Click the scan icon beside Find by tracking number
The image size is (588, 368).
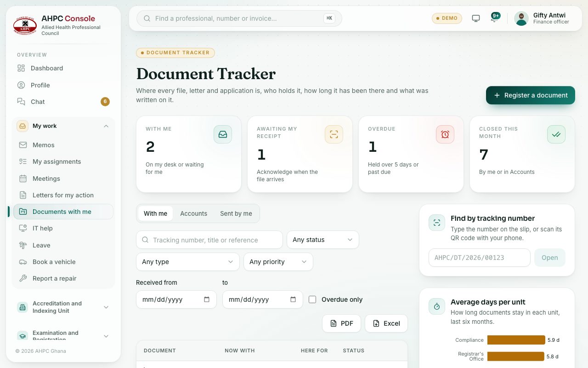click(x=437, y=223)
